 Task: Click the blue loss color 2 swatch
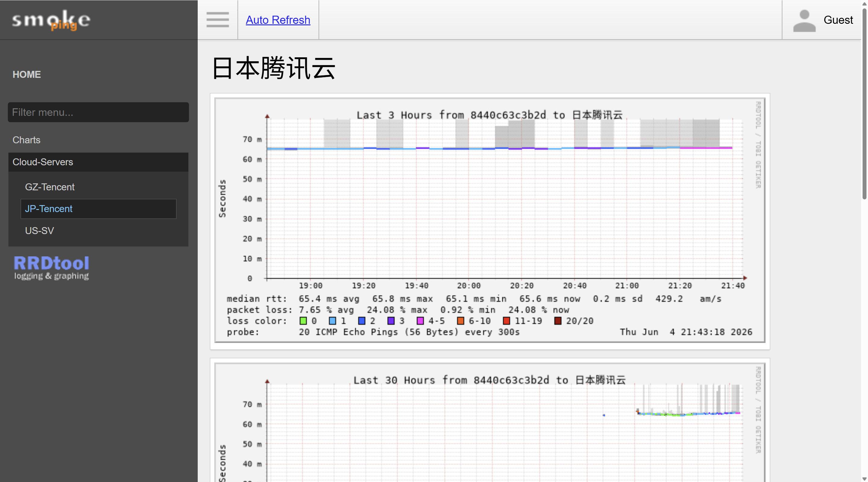[x=362, y=321]
